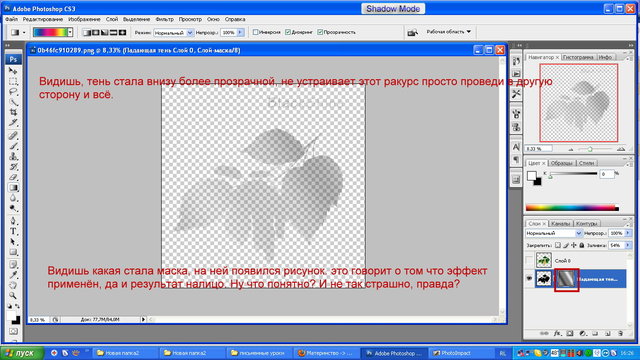Open the Фильтр menu
640x360 pixels.
164,19
